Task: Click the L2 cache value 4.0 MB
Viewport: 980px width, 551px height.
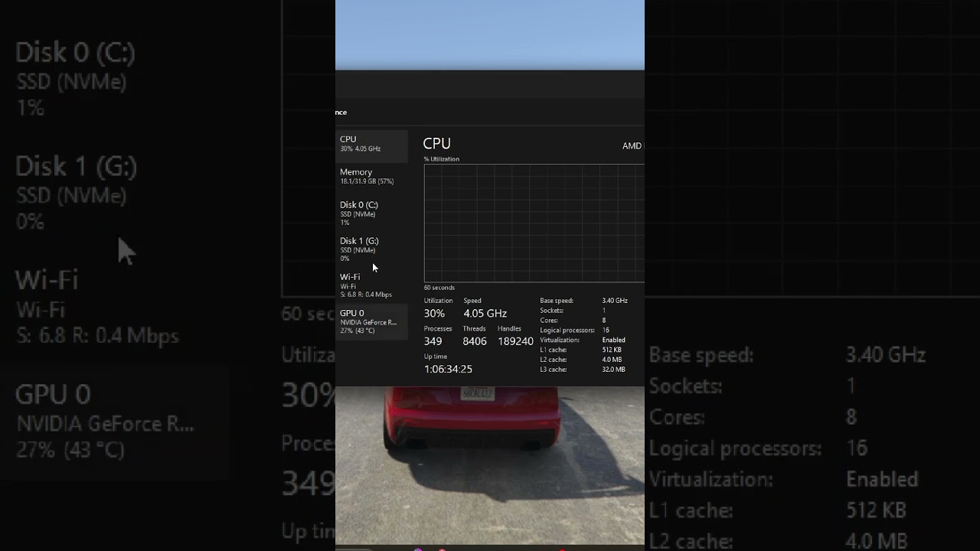Action: 612,360
